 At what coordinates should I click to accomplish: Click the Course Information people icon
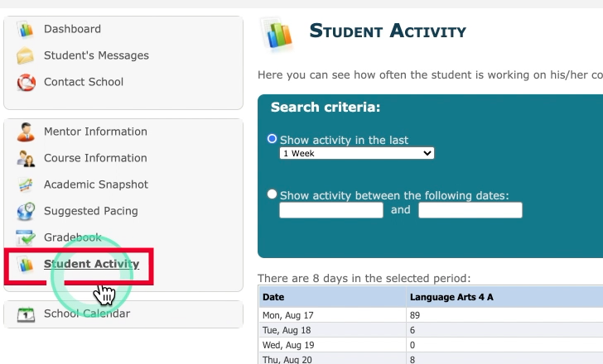(26, 158)
